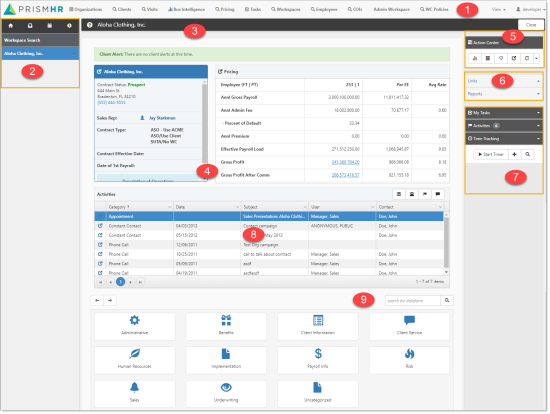The image size is (550, 414).
Task: Click the right arrow above the dataform tiles
Action: [110, 300]
